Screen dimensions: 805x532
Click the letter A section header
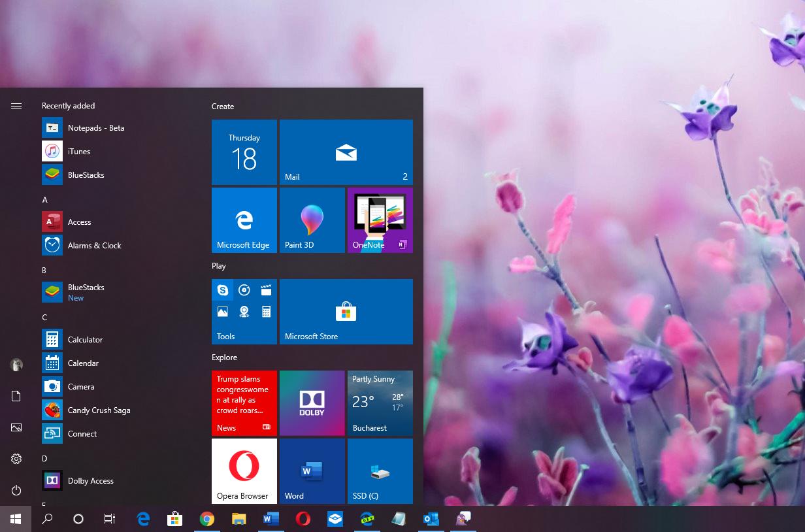(x=45, y=200)
